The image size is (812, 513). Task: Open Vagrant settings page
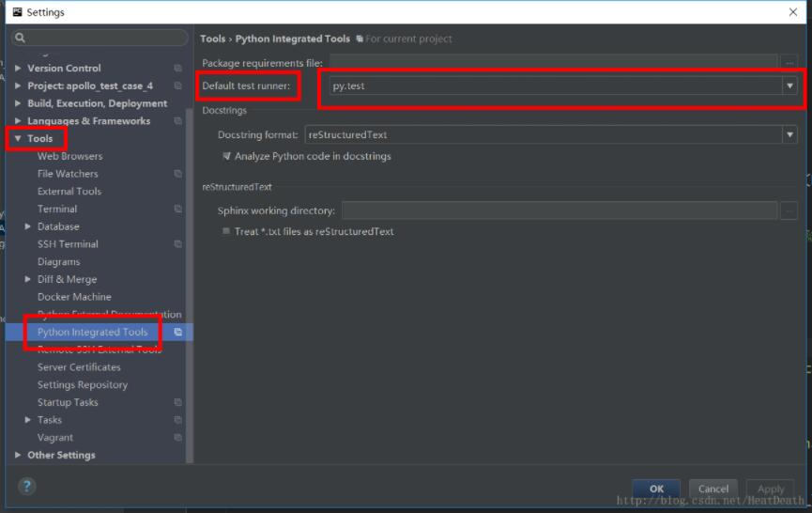[x=54, y=437]
